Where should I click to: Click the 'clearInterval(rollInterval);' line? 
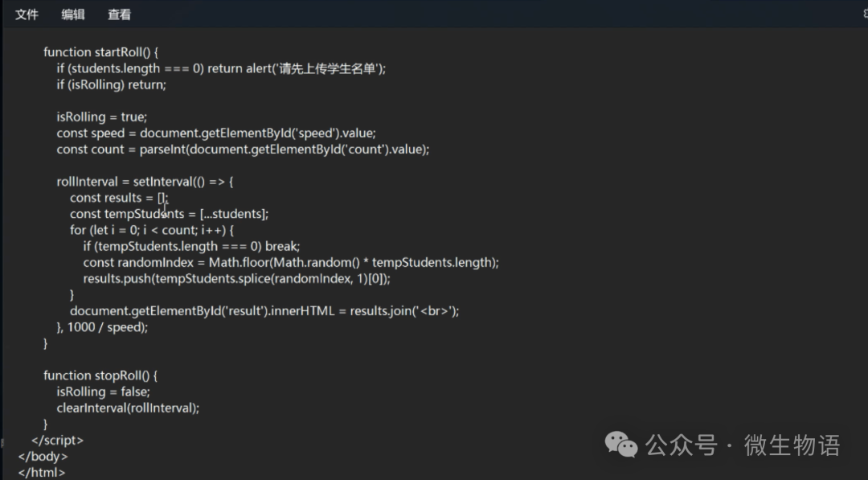pyautogui.click(x=128, y=408)
